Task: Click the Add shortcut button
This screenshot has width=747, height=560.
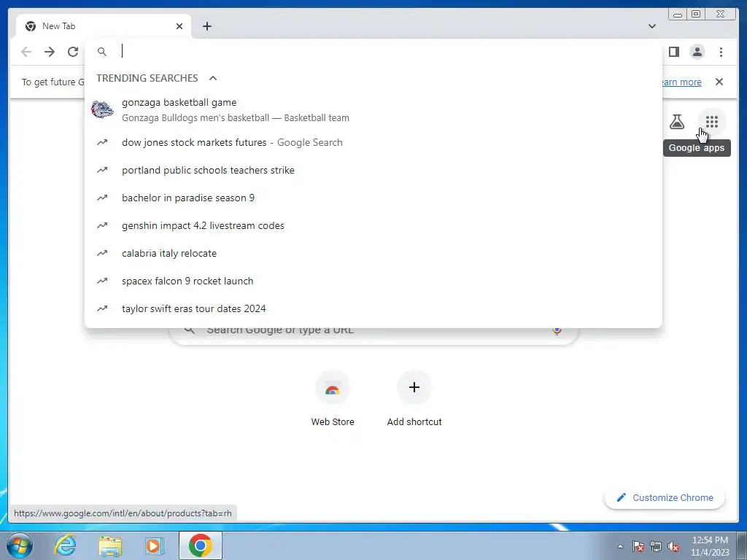Action: [x=414, y=399]
